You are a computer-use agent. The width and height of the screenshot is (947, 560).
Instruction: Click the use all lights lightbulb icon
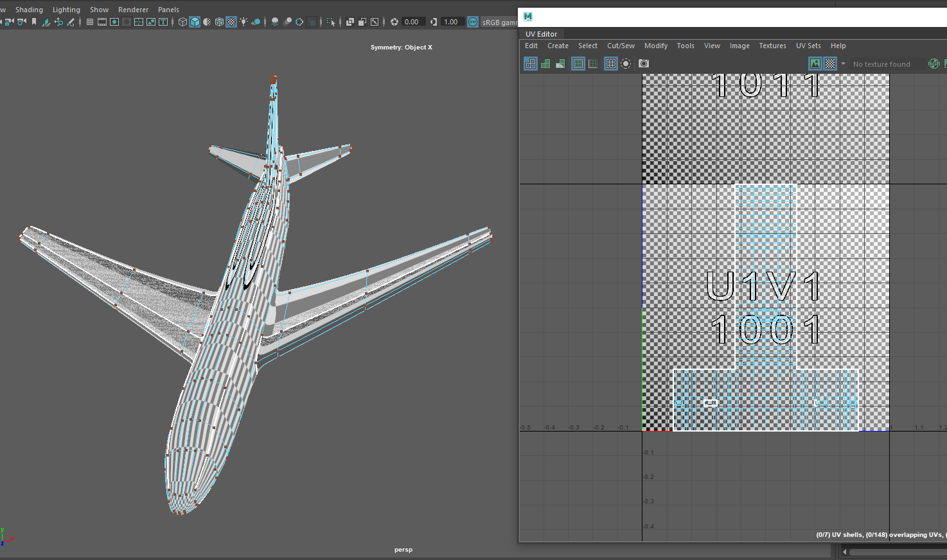243,22
